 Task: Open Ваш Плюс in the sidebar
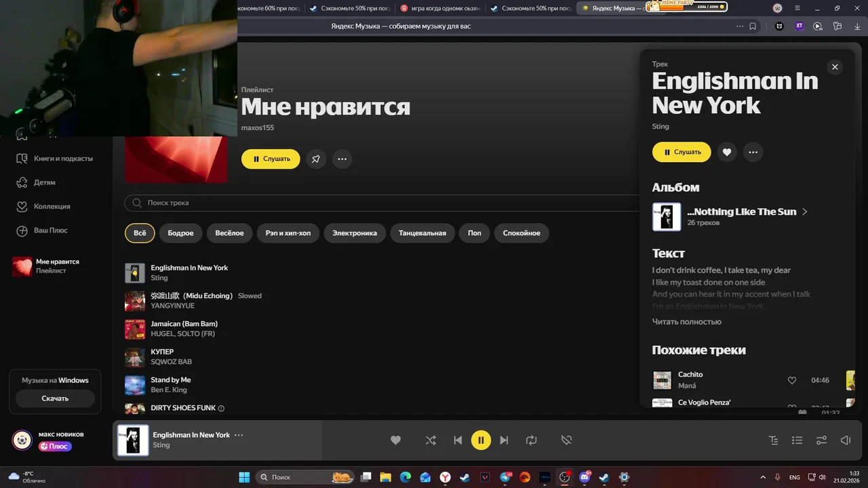(x=41, y=230)
